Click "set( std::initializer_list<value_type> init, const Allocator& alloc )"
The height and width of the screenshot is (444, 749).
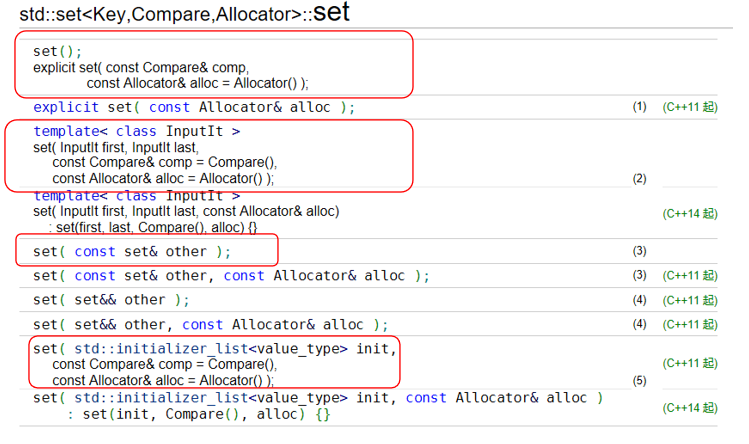pos(318,398)
